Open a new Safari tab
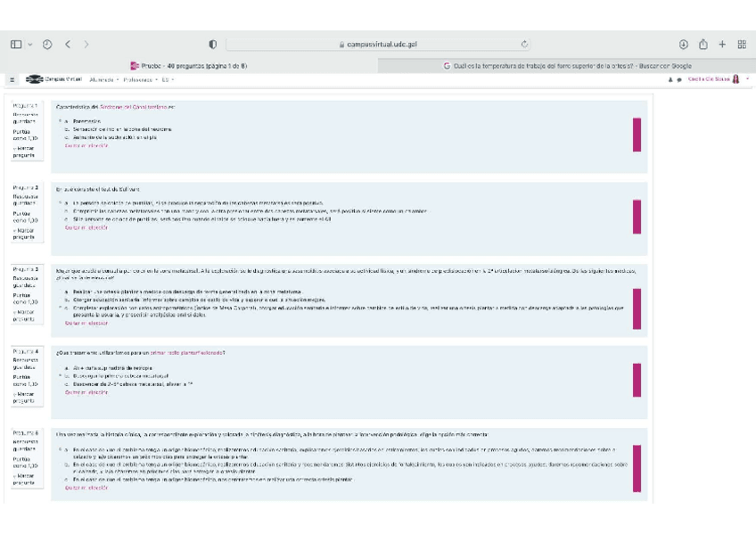756x534 pixels. point(722,45)
